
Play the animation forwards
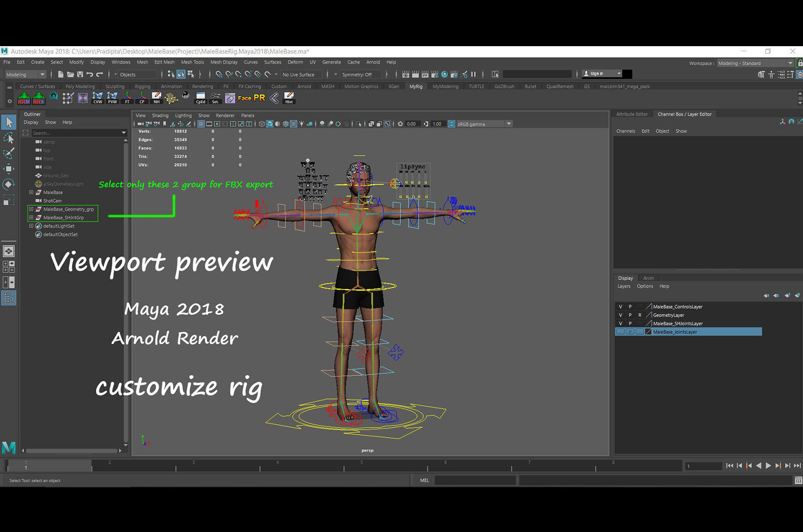tap(768, 466)
